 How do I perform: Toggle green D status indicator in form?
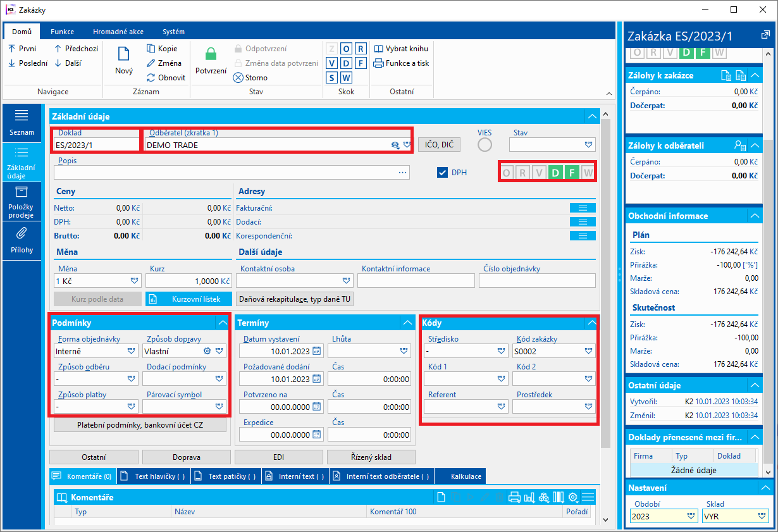(x=556, y=172)
